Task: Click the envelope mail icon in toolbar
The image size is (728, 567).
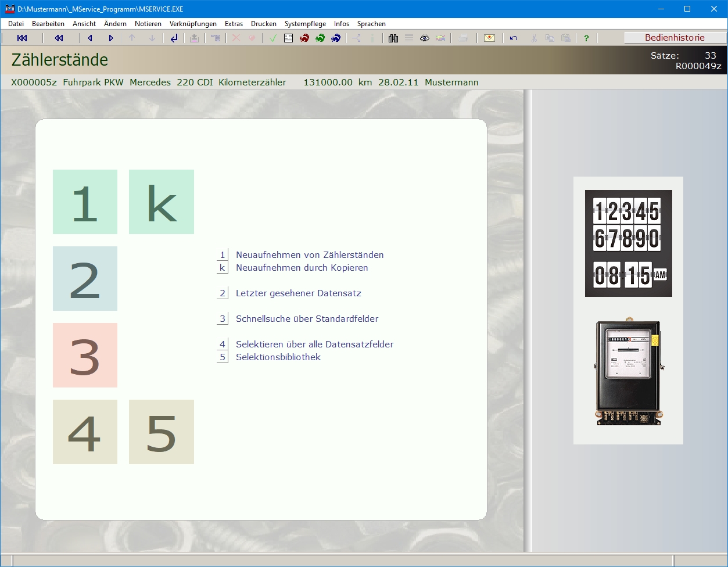Action: [490, 38]
